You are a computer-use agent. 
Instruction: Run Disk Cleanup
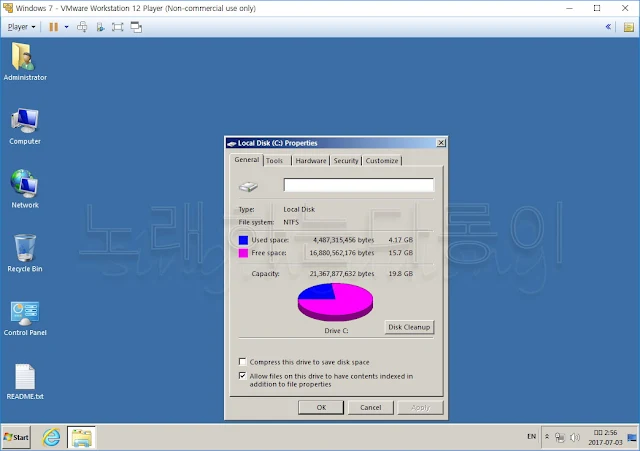(x=409, y=327)
